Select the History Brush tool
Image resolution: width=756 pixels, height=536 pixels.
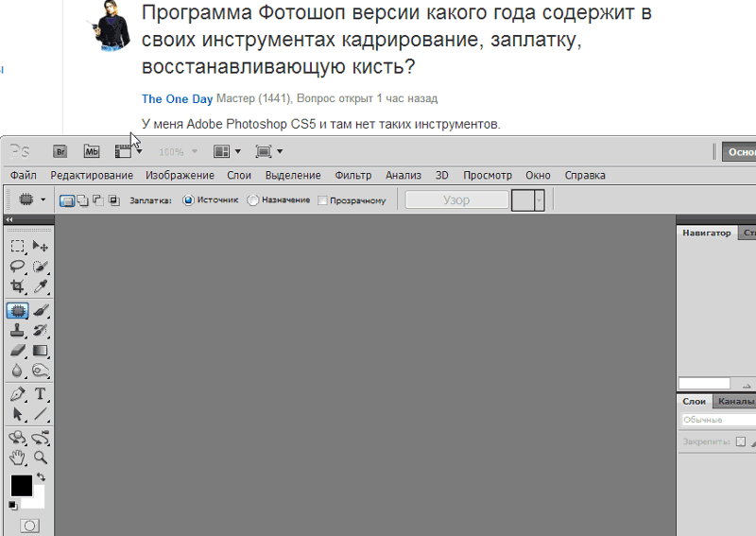(40, 331)
